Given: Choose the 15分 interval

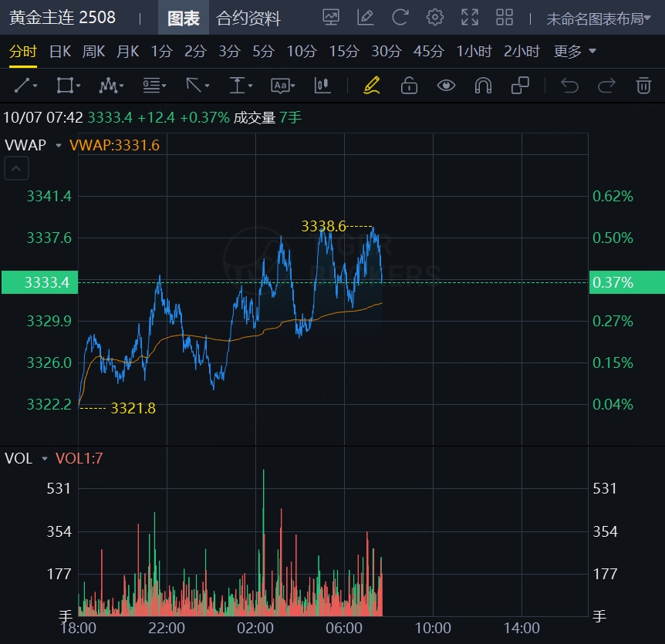Looking at the screenshot, I should pyautogui.click(x=344, y=52).
